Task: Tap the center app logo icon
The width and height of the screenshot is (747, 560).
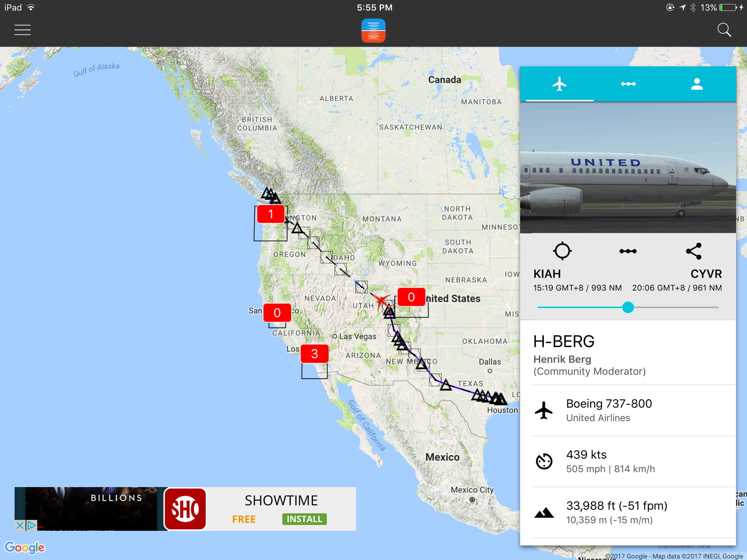Action: pyautogui.click(x=373, y=31)
